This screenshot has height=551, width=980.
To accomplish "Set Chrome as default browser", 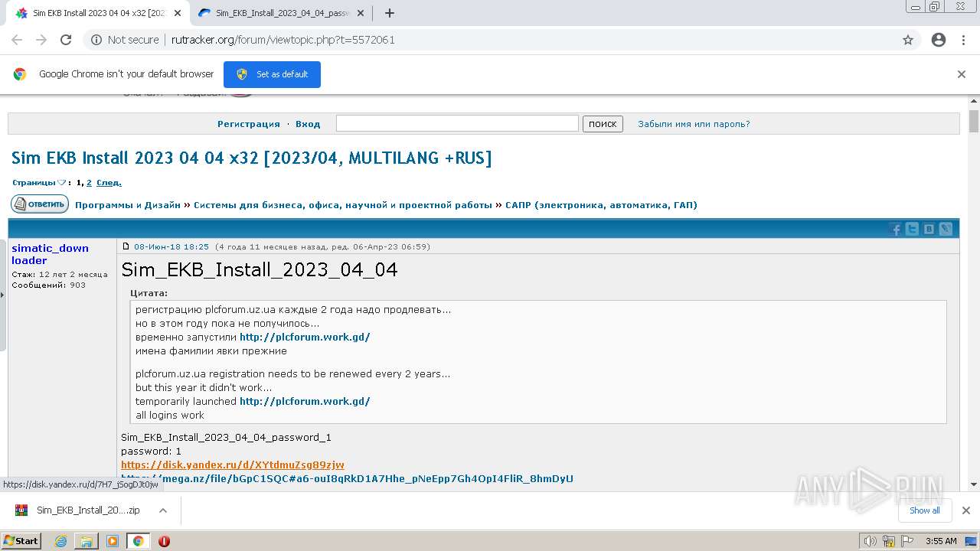I will [x=272, y=74].
